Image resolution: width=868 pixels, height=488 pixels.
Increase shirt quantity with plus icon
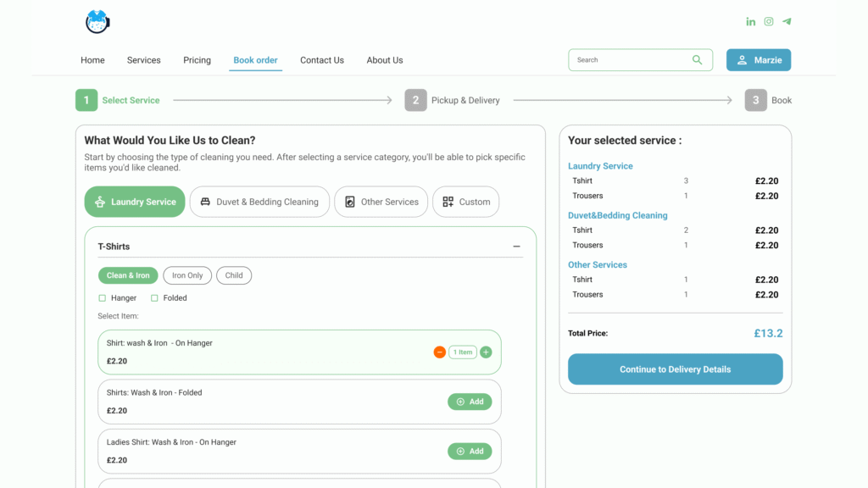(x=486, y=352)
